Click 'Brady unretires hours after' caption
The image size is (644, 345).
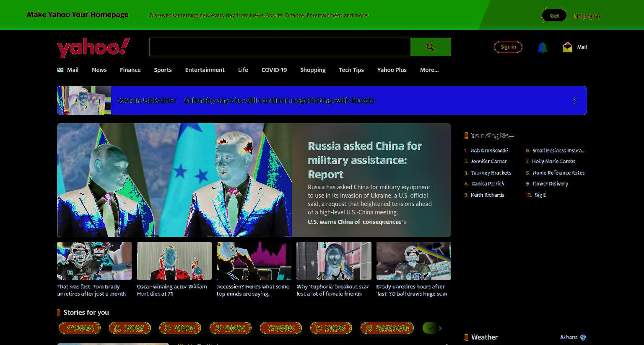pyautogui.click(x=412, y=290)
